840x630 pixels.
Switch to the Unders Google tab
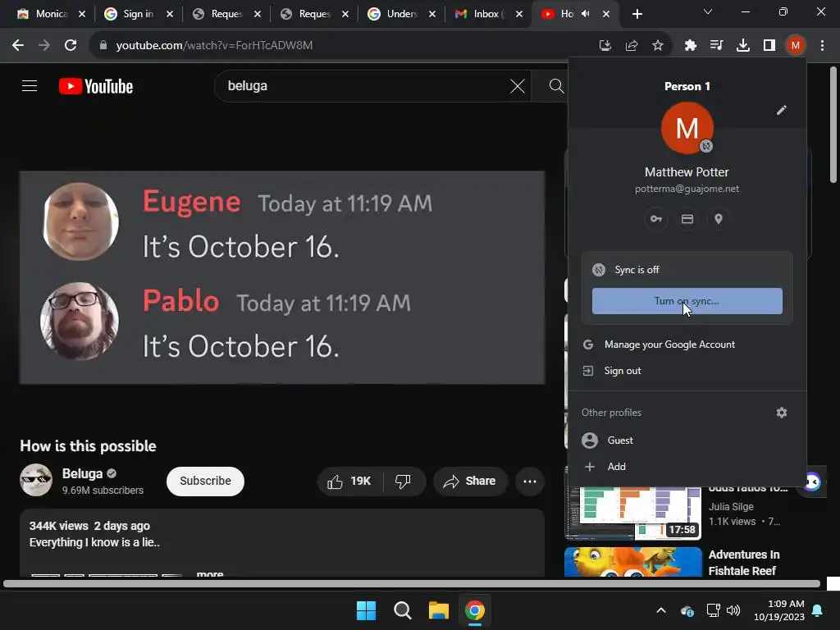[399, 14]
